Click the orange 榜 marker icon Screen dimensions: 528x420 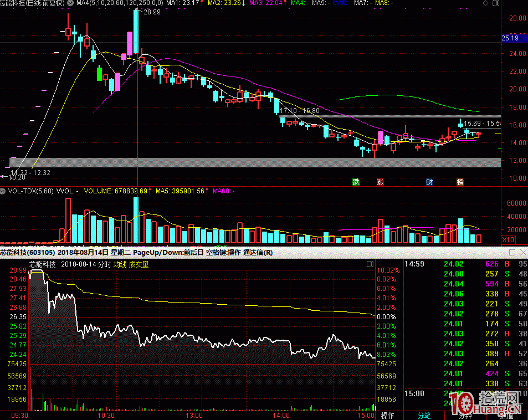tap(460, 182)
